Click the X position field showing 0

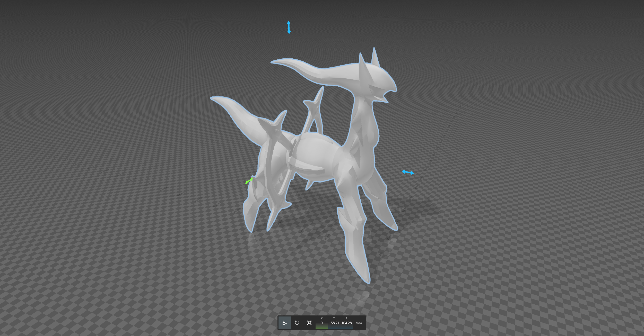pyautogui.click(x=321, y=323)
